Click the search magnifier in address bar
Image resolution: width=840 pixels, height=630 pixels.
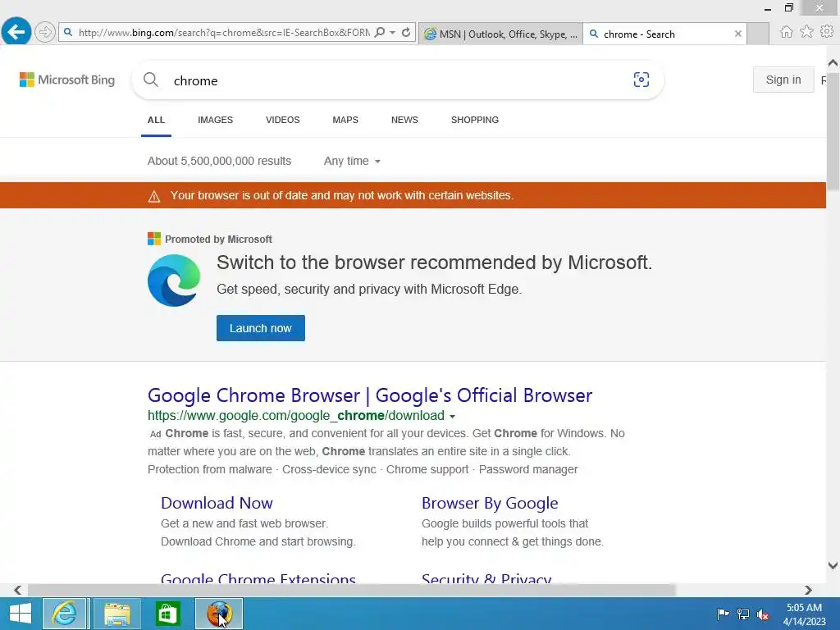click(380, 32)
